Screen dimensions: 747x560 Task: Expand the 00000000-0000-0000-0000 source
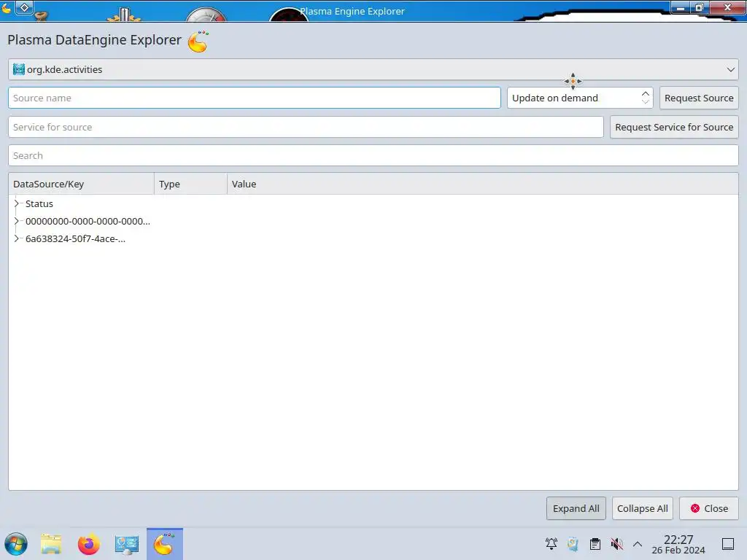pos(17,221)
